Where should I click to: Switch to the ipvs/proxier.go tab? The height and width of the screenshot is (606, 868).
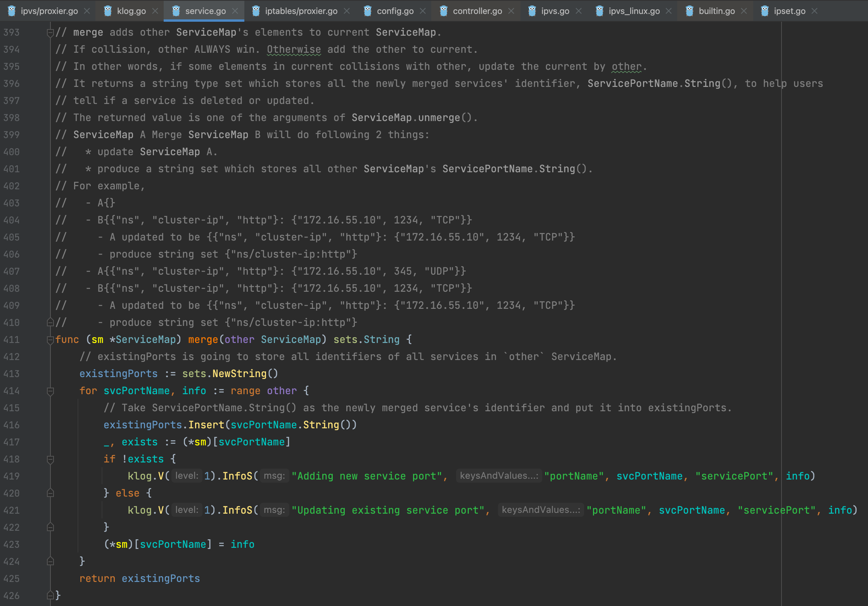pos(49,11)
